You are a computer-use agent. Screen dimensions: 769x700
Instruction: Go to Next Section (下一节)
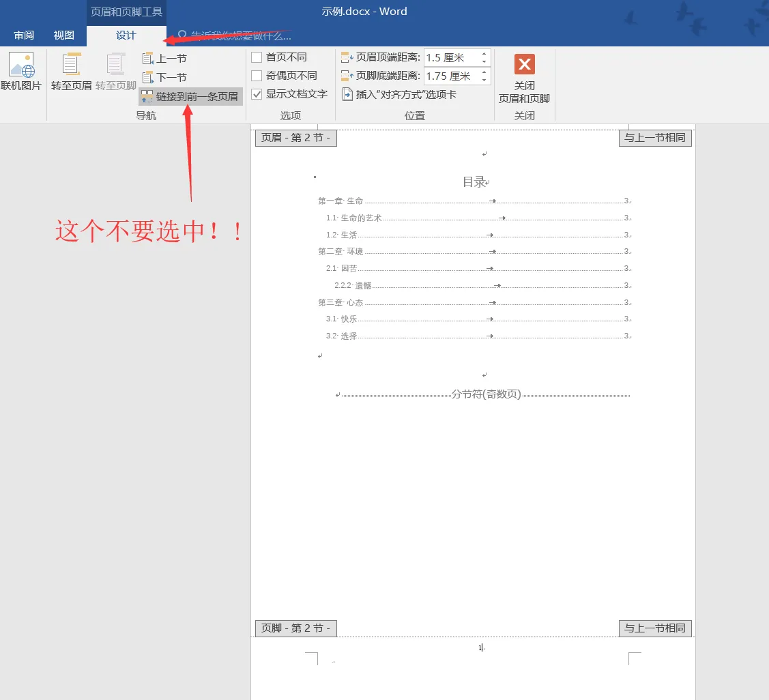pos(164,78)
